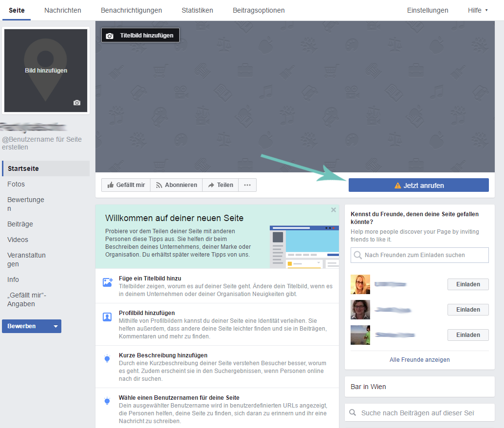
Task: Open Gefällt mir-Angaben in the sidebar
Action: 27,299
